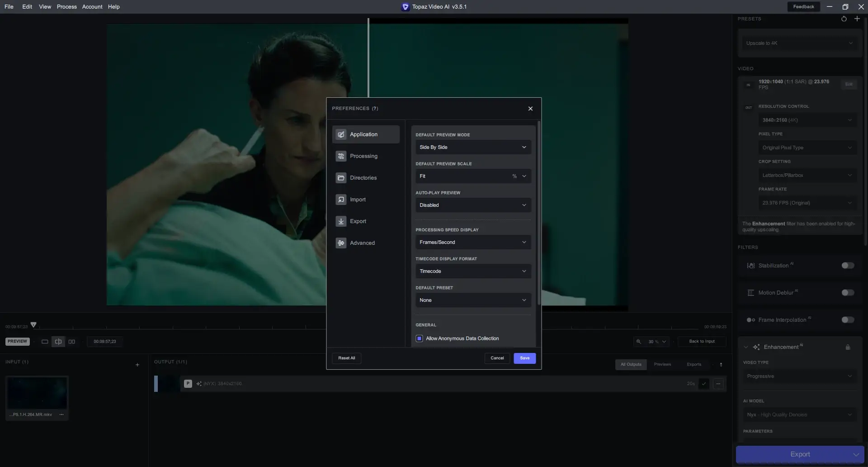Click the Enhancement sparkle icon
The image size is (868, 467).
click(756, 347)
